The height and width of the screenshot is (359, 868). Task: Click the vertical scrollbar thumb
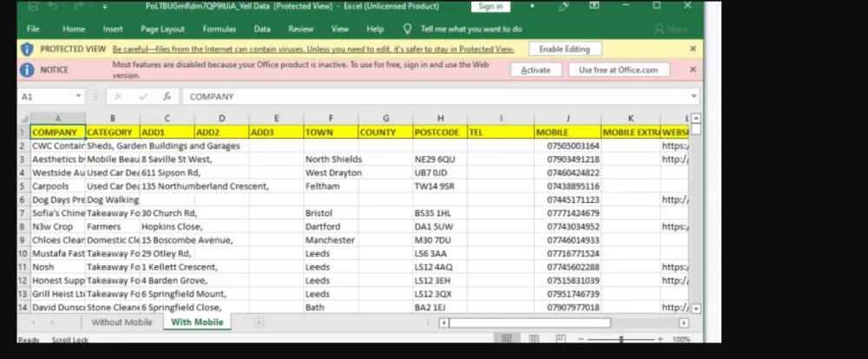(696, 129)
